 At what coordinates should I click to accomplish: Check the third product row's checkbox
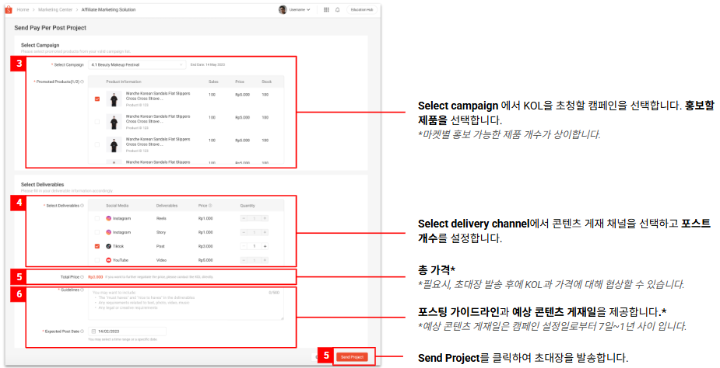(x=97, y=145)
